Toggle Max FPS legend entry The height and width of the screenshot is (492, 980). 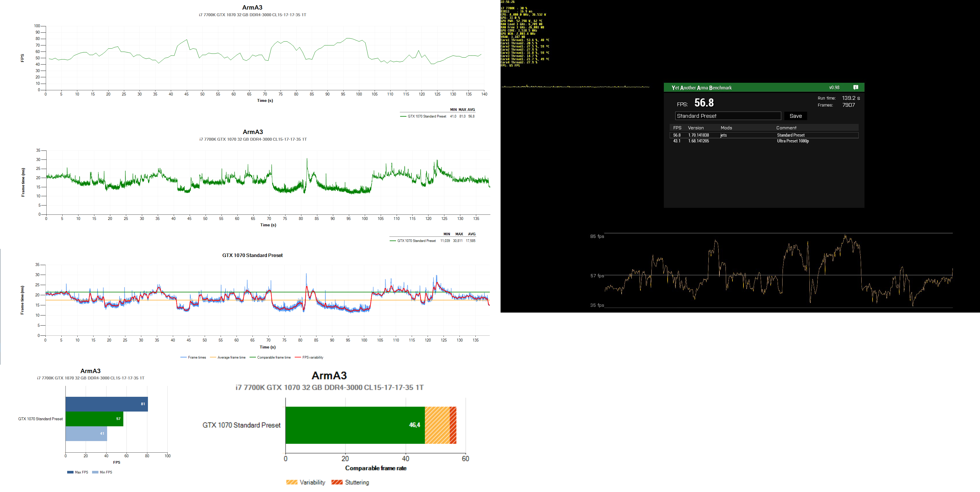tap(78, 472)
